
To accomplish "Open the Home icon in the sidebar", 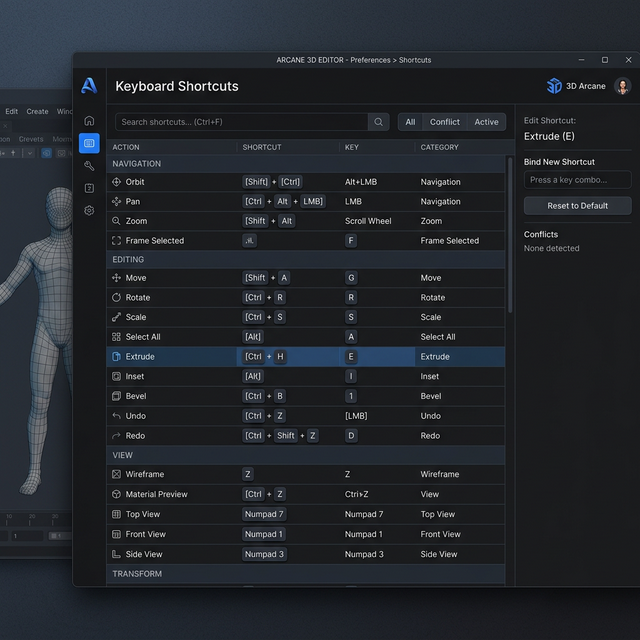I will [89, 121].
